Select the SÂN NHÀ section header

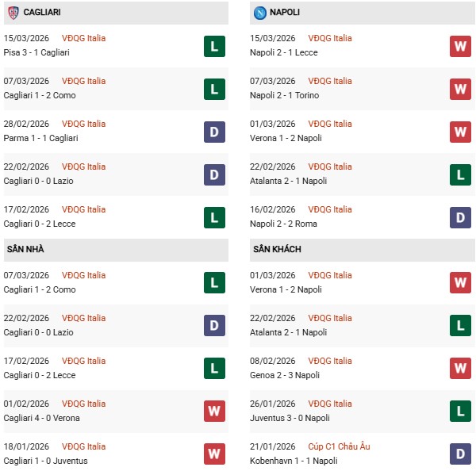tap(26, 249)
